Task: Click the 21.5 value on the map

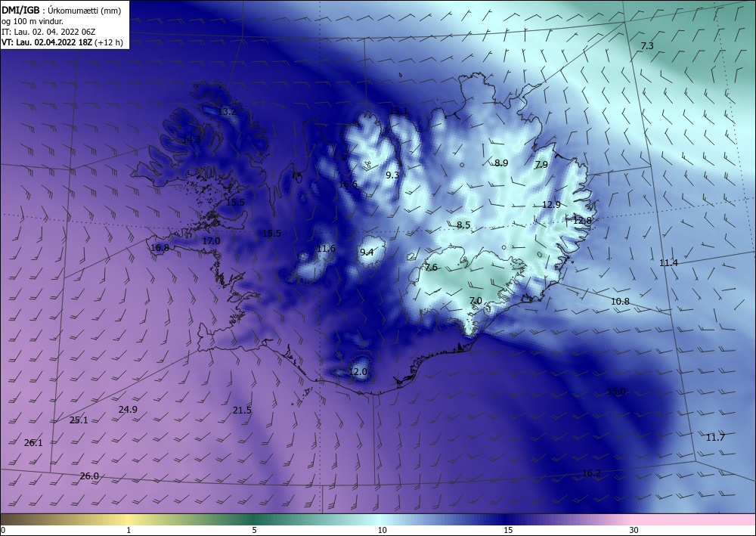Action: click(x=242, y=411)
